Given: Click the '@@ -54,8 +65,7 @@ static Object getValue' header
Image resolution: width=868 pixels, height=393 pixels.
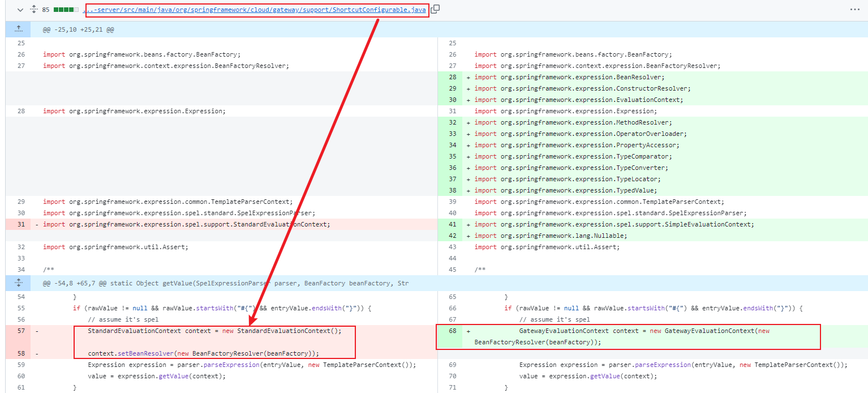Looking at the screenshot, I should pyautogui.click(x=226, y=283).
